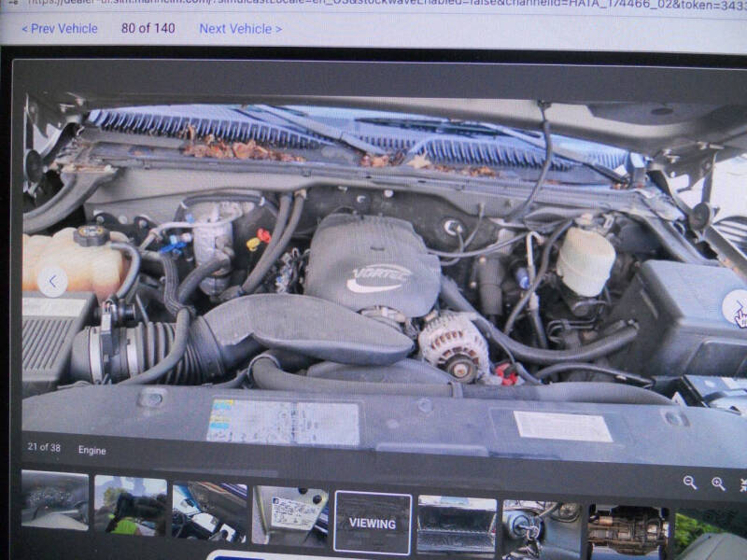This screenshot has width=747, height=560.
Task: Open the door sticker label thumbnail
Action: point(289,516)
